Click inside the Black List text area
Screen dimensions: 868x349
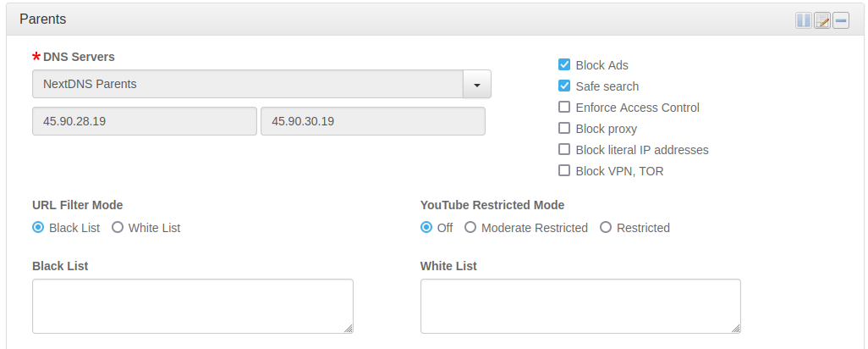point(192,306)
